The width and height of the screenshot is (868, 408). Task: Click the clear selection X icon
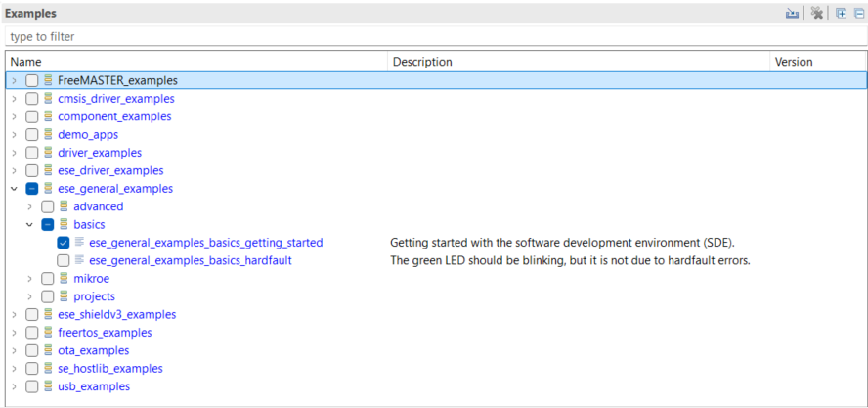[x=817, y=14]
